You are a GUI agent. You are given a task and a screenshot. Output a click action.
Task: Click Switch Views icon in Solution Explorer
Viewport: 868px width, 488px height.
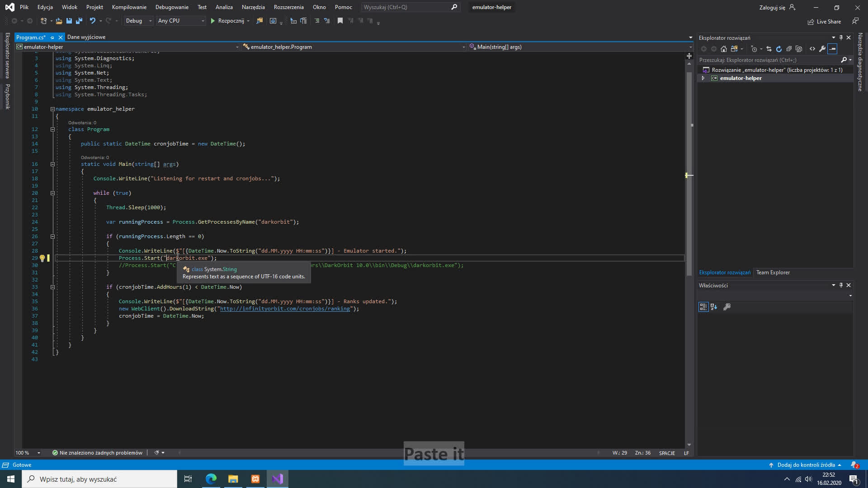[734, 49]
